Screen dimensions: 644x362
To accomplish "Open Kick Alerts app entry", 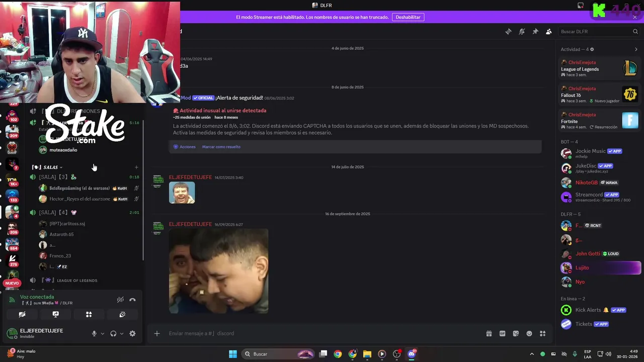I will click(x=599, y=310).
